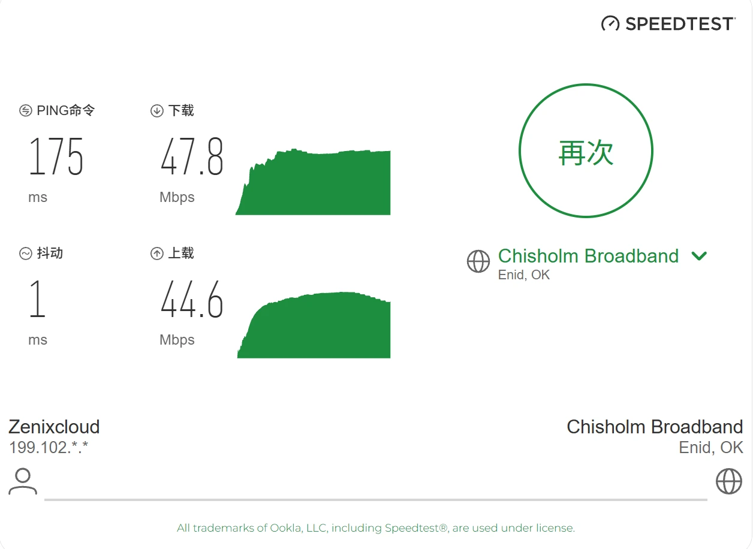The height and width of the screenshot is (549, 756).
Task: Click the PING latency icon
Action: (26, 111)
